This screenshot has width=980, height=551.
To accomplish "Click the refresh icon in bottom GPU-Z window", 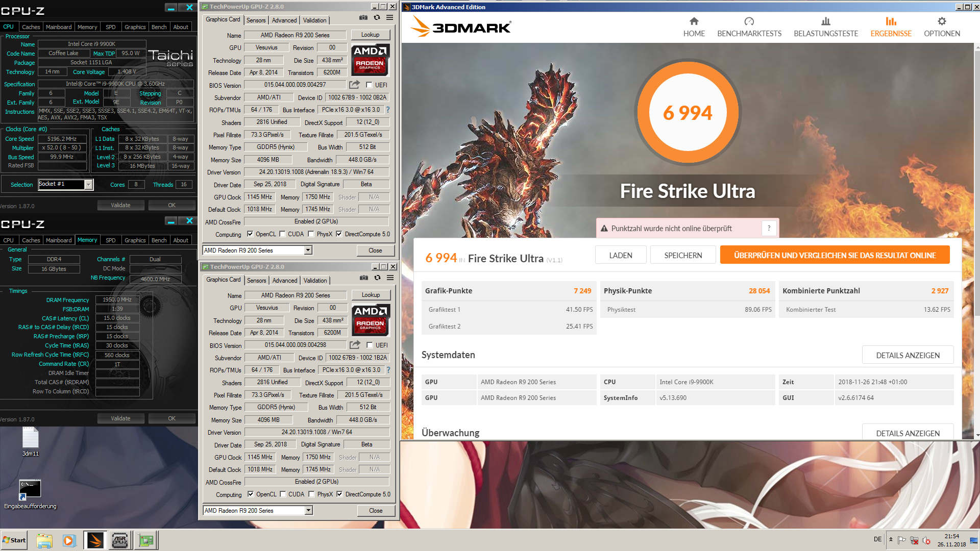I will click(x=377, y=278).
